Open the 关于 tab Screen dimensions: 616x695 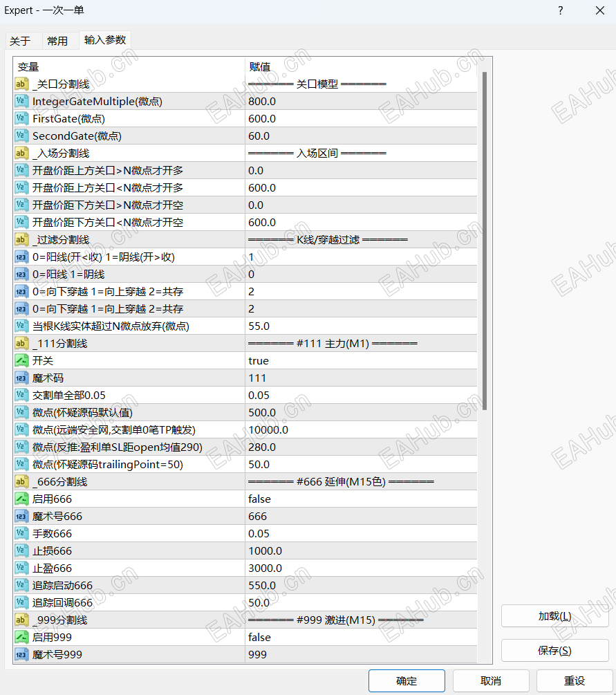pos(22,40)
